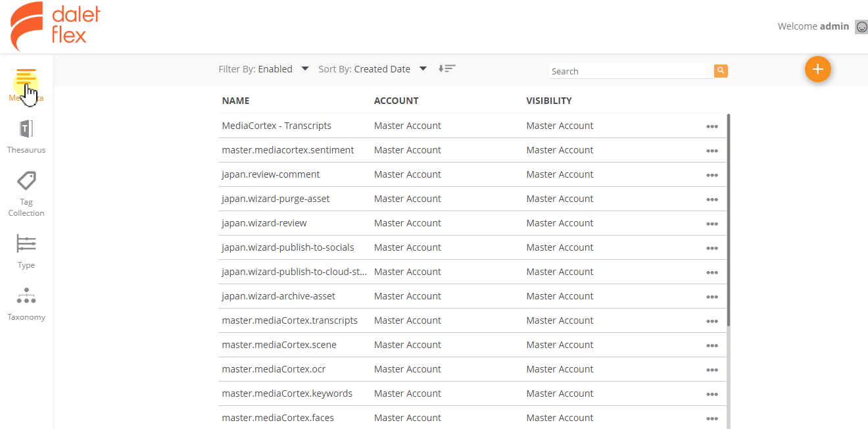Toggle the sort order direction icon

(447, 68)
